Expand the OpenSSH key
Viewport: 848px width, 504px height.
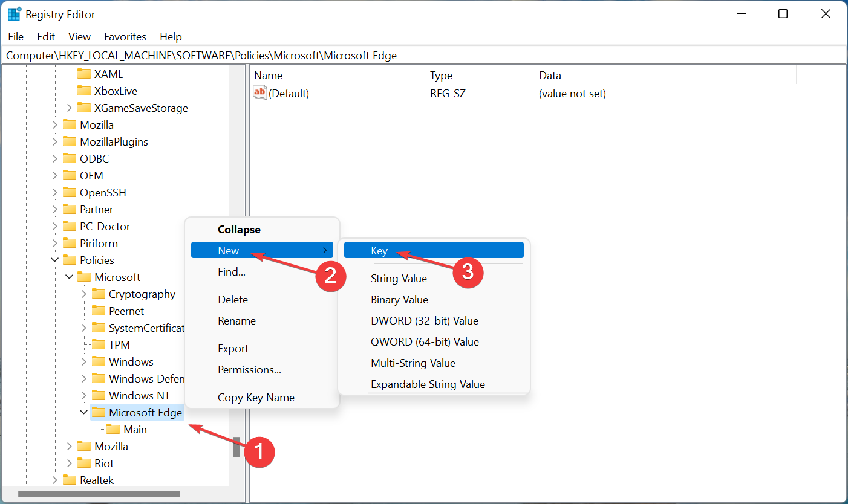coord(54,193)
